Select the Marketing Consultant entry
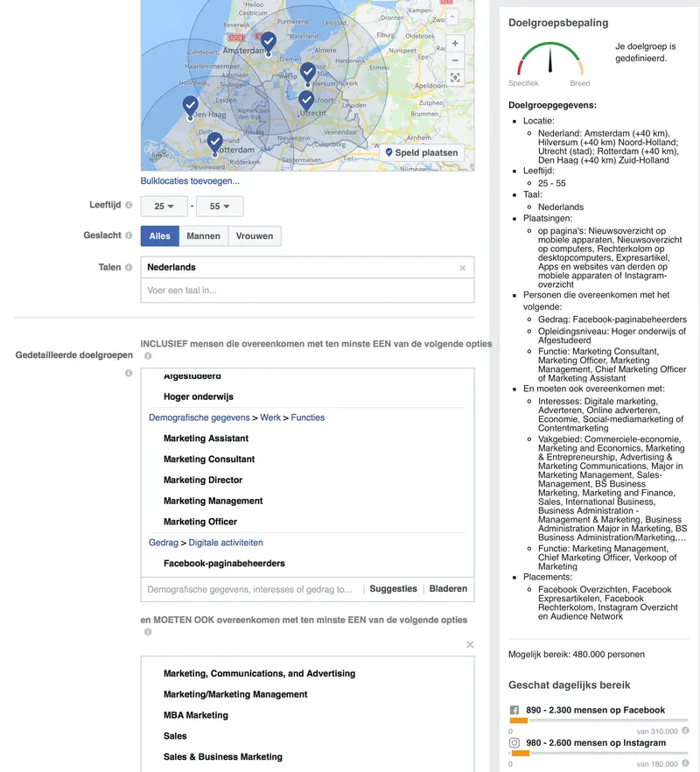Screen dimensions: 700x772 (209, 459)
